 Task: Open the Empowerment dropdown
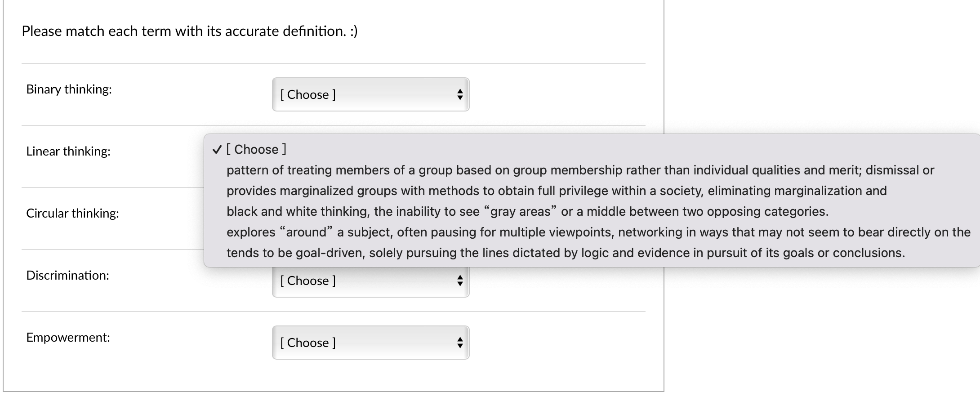[x=370, y=343]
